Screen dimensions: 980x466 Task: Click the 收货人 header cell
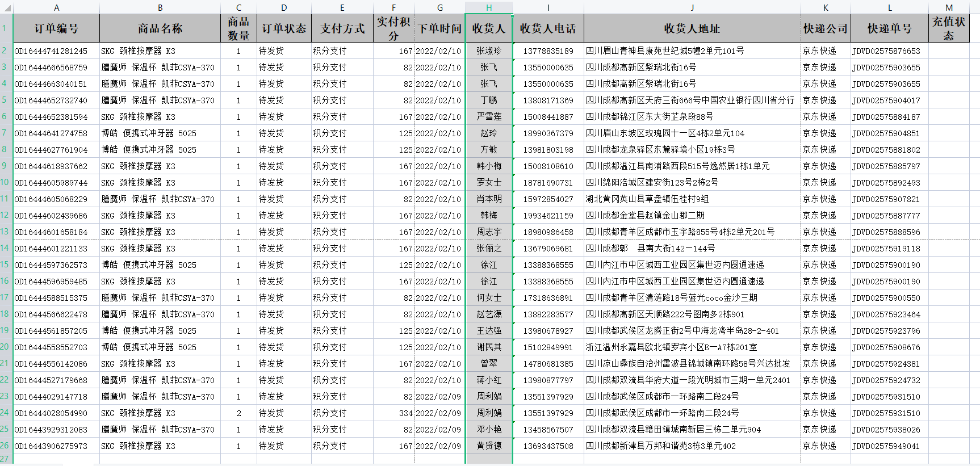[489, 28]
